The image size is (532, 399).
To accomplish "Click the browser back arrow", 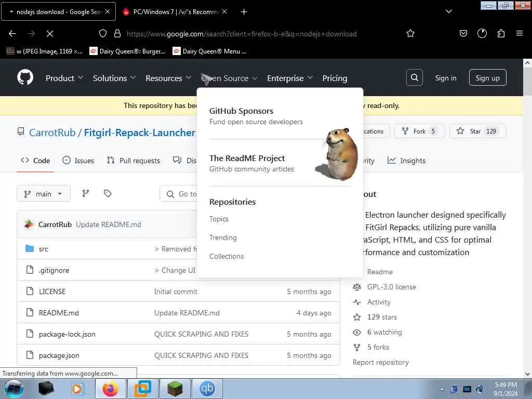I will coord(12,34).
